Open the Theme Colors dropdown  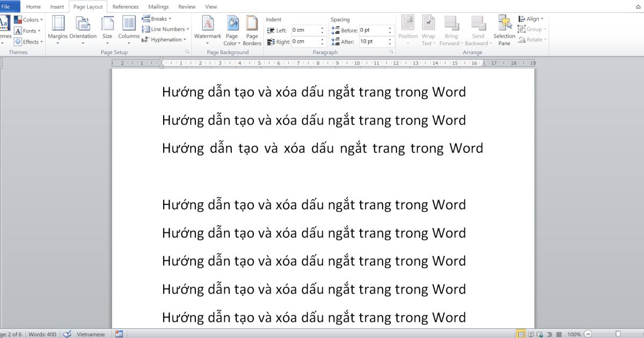pos(28,20)
